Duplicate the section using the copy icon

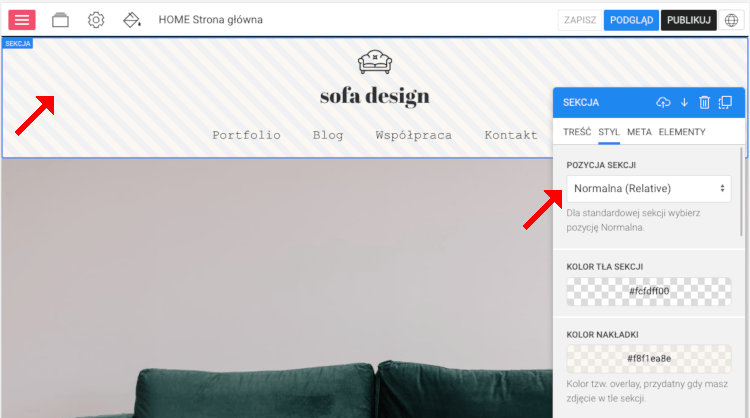pyautogui.click(x=726, y=102)
